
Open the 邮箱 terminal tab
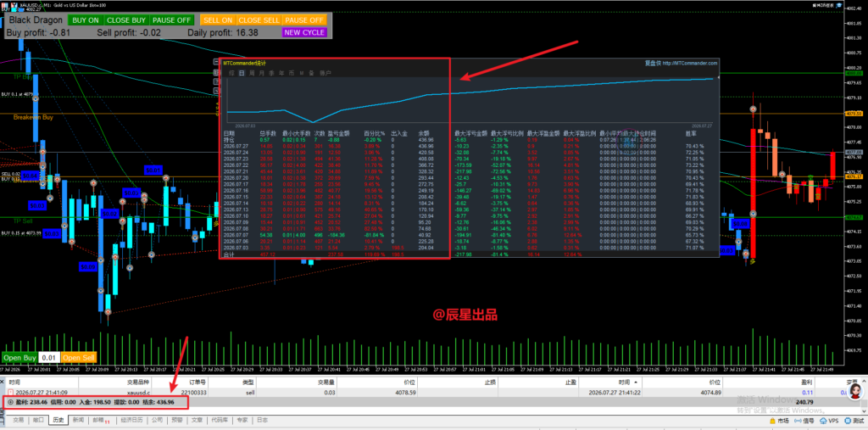pos(100,420)
